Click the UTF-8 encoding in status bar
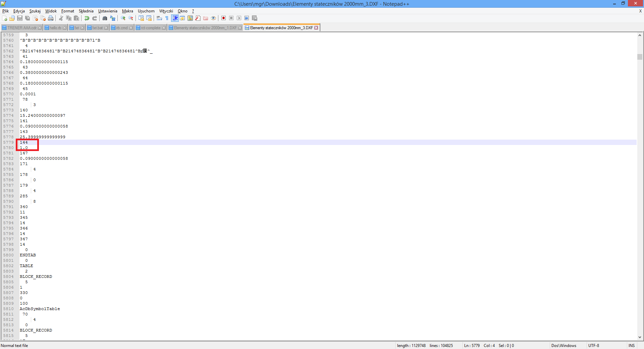The height and width of the screenshot is (349, 644). pos(593,346)
